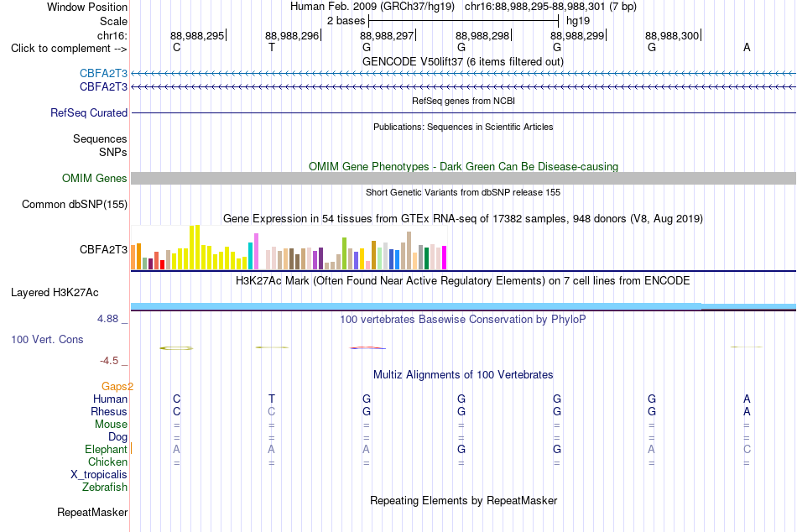This screenshot has height=532, width=797.
Task: Click 'Short Genetic Variants from dbSNP release 155'
Action: click(463, 192)
